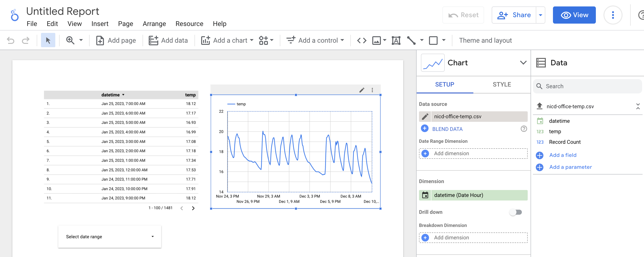
Task: Collapse the Chart type picker chevron
Action: [x=523, y=62]
